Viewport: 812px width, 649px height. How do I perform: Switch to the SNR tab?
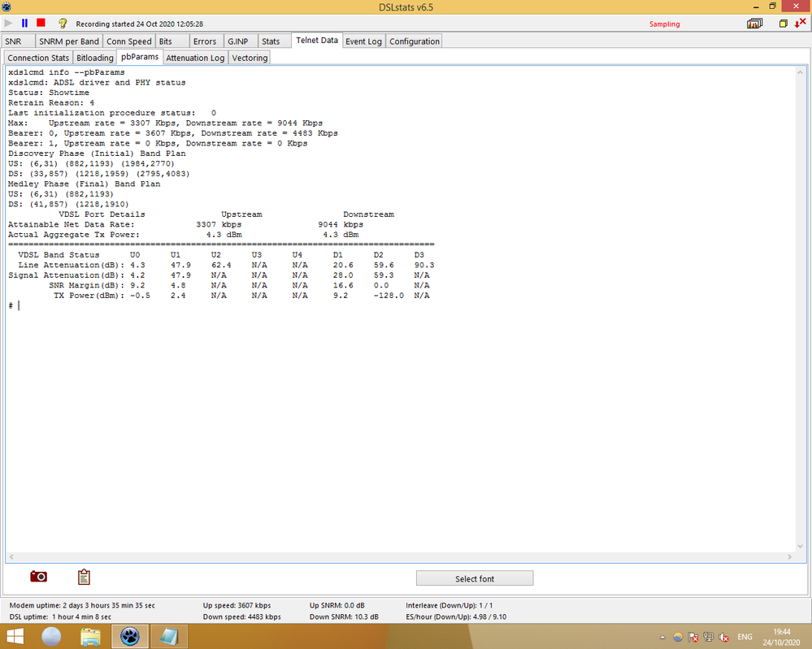click(x=14, y=41)
